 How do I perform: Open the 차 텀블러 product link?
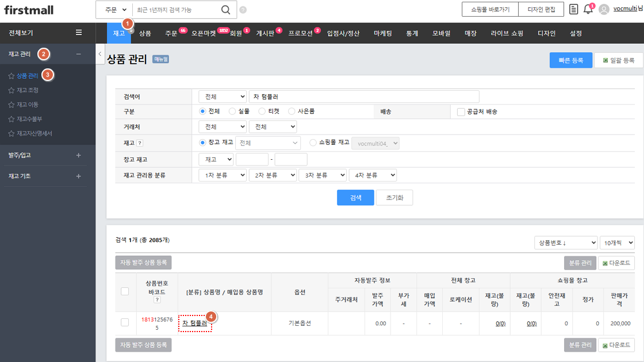(x=194, y=324)
